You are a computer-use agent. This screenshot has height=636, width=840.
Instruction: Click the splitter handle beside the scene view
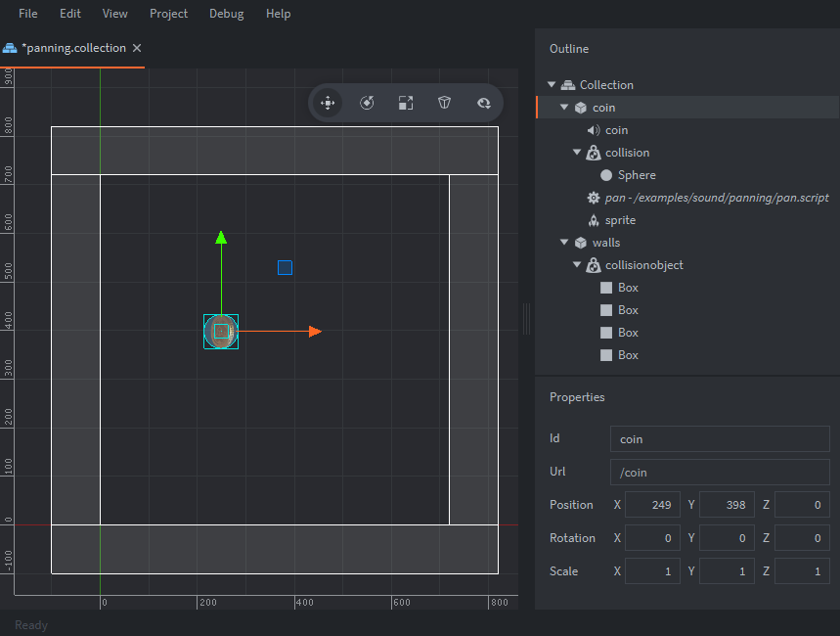[527, 319]
